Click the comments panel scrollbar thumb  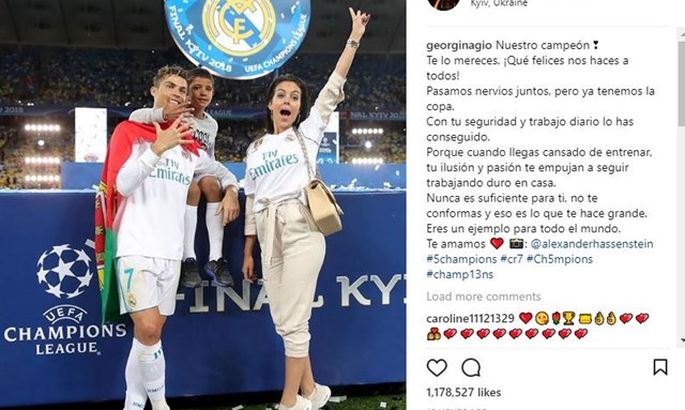(681, 82)
